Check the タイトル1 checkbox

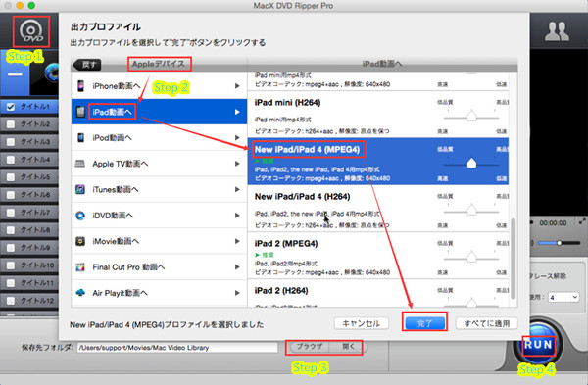coord(11,107)
